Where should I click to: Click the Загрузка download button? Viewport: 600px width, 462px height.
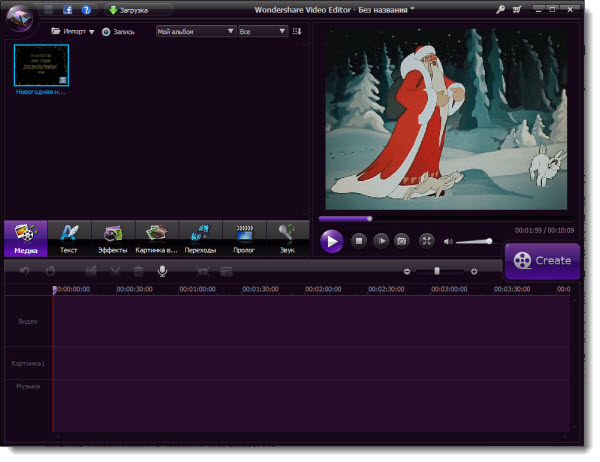tap(129, 10)
